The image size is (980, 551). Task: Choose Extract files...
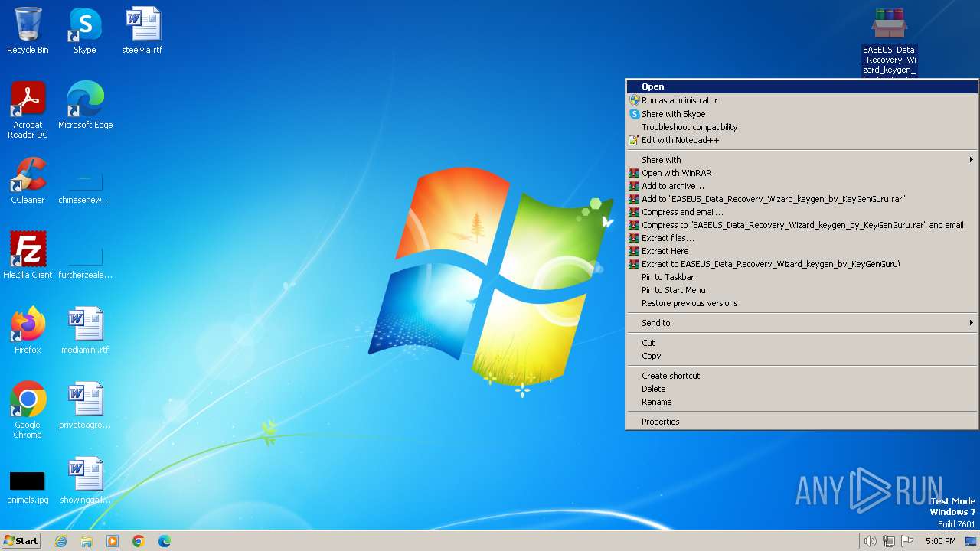(802, 238)
